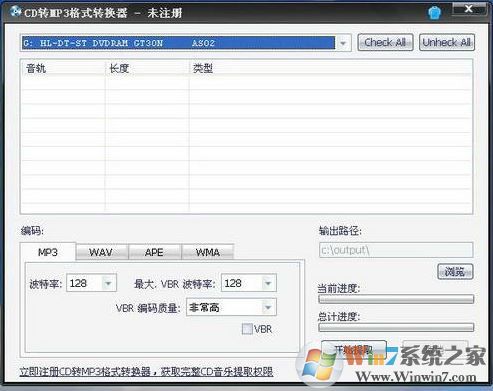Image resolution: width=493 pixels, height=391 pixels.
Task: Select the APE encoding tab
Action: point(154,252)
